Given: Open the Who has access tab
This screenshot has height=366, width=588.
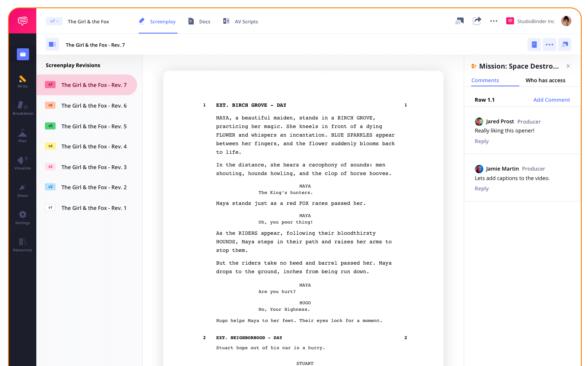Looking at the screenshot, I should point(545,80).
